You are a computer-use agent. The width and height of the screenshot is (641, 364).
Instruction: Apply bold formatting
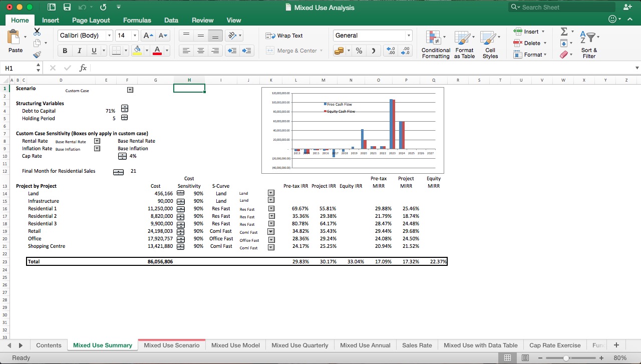64,51
